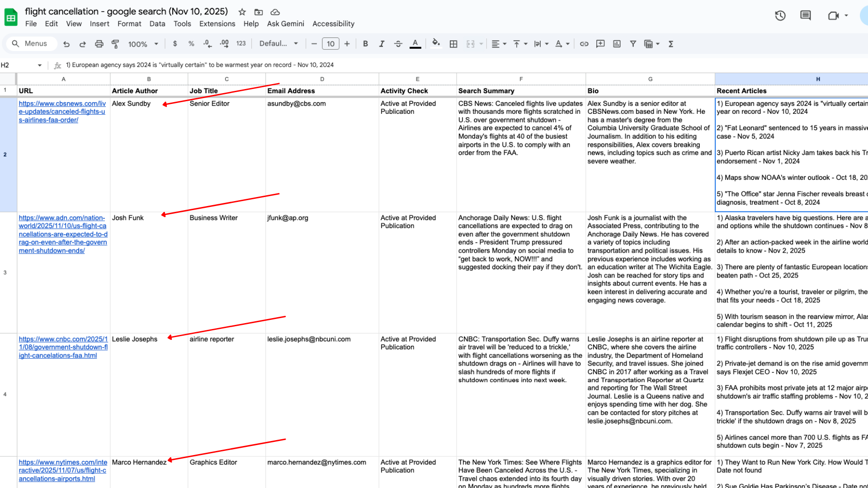Open the Extensions menu
Viewport: 868px width, 488px height.
pyautogui.click(x=217, y=23)
